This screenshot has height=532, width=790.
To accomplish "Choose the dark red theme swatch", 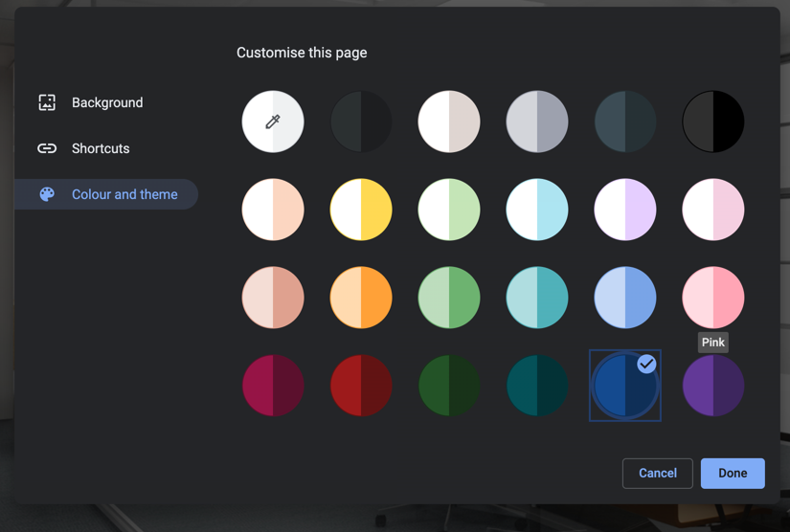I will (x=361, y=386).
